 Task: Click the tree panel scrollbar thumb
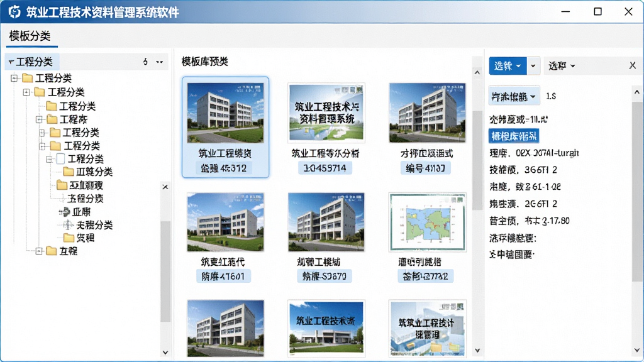point(165,271)
